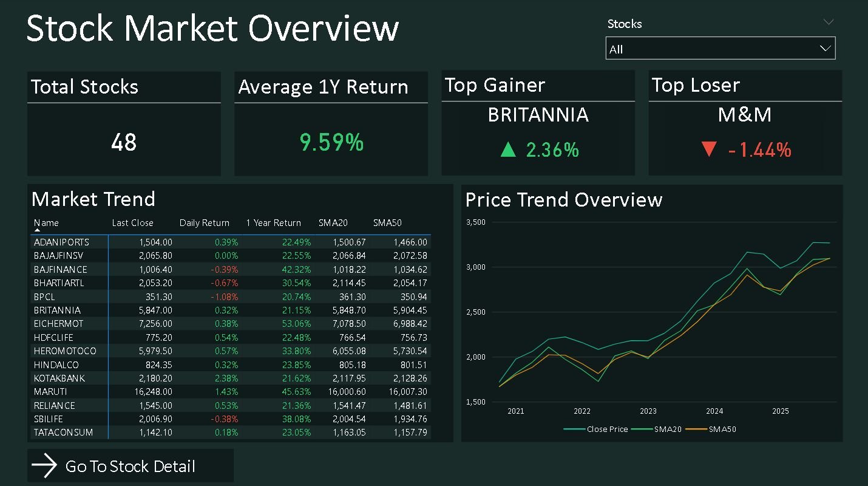
Task: Select the SBILIFE row name
Action: (x=49, y=419)
